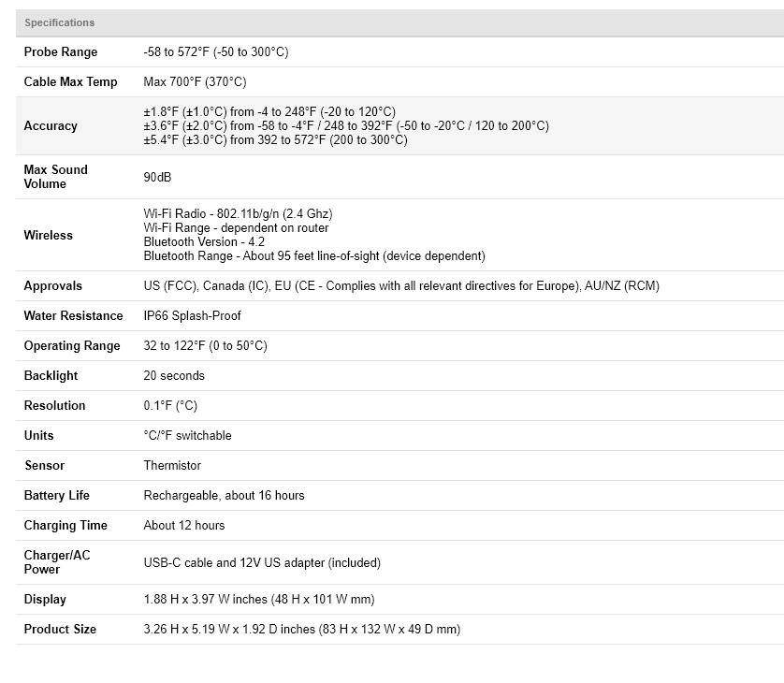Click the Charging Time label

tap(65, 526)
